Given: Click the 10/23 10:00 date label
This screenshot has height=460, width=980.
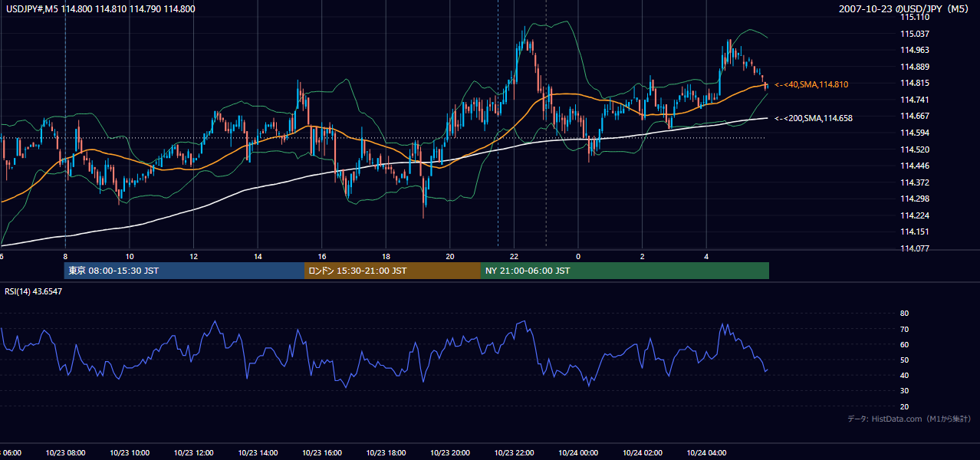Looking at the screenshot, I should pyautogui.click(x=130, y=453).
